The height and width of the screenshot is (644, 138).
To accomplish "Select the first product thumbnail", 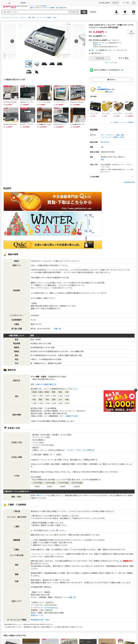I will pyautogui.click(x=29, y=64).
